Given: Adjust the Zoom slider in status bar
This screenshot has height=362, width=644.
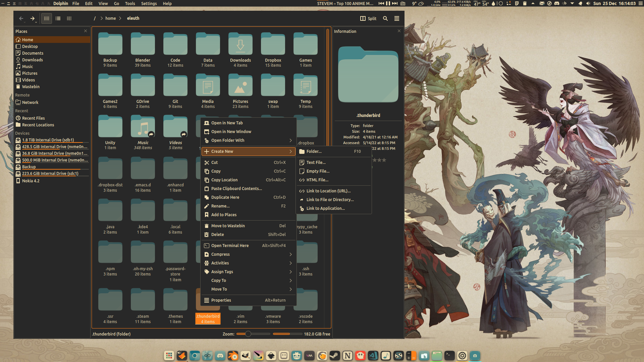Looking at the screenshot, I should click(253, 334).
